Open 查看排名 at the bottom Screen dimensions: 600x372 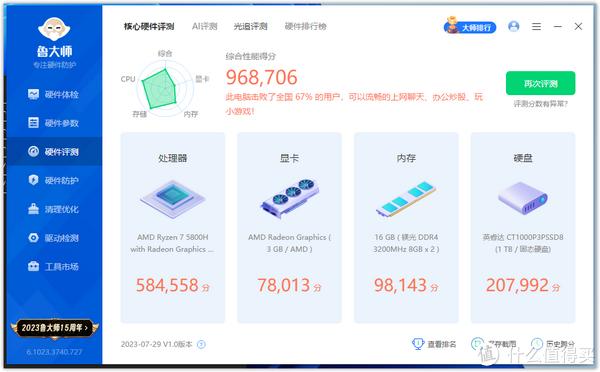tap(434, 344)
